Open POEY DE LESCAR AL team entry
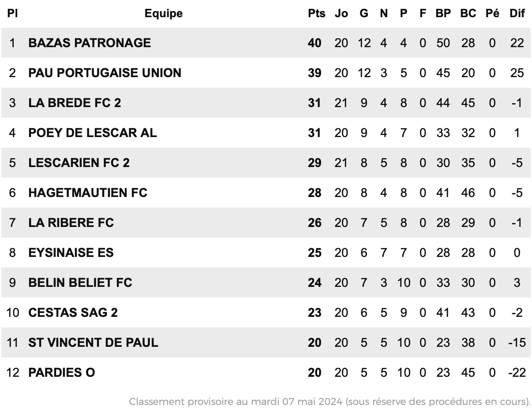 click(93, 133)
